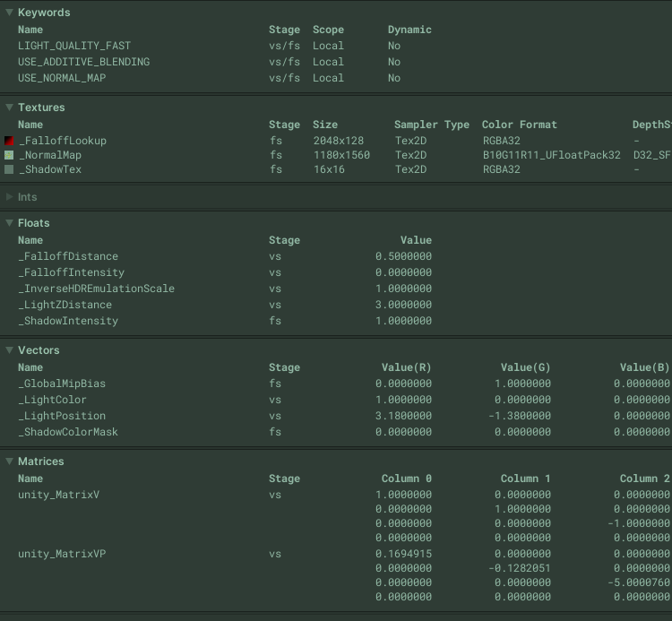Click the _ShadowTex texture preview icon

coord(10,169)
